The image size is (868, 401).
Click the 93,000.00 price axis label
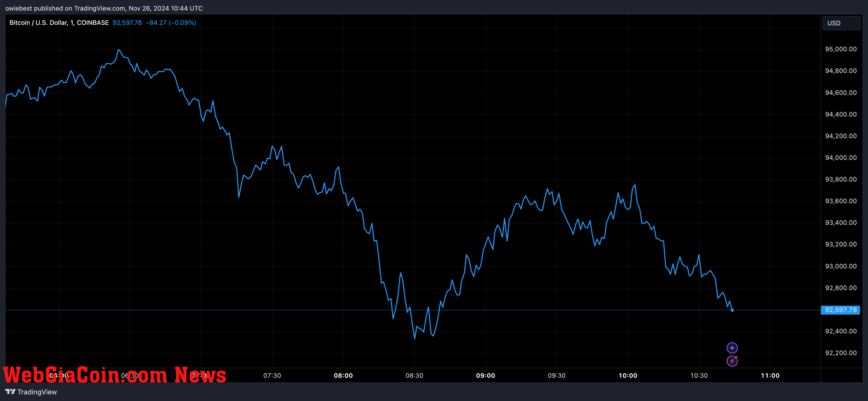841,266
